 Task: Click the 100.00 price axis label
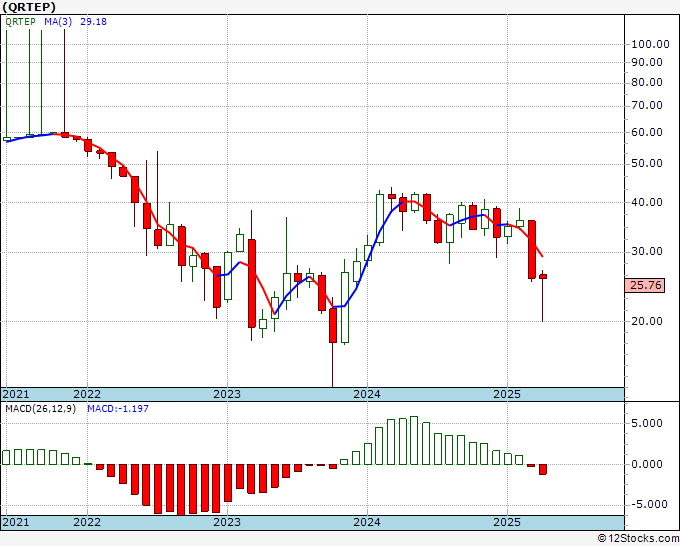[x=650, y=44]
